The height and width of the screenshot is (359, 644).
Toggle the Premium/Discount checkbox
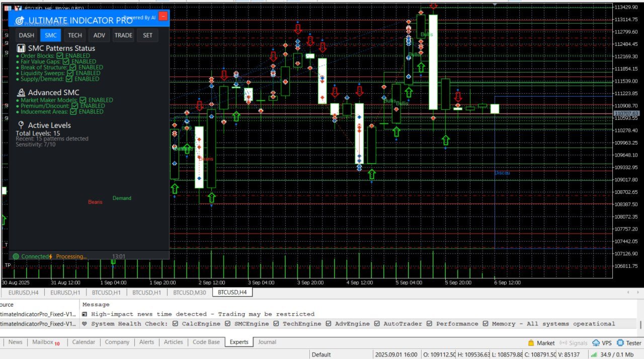tap(74, 106)
